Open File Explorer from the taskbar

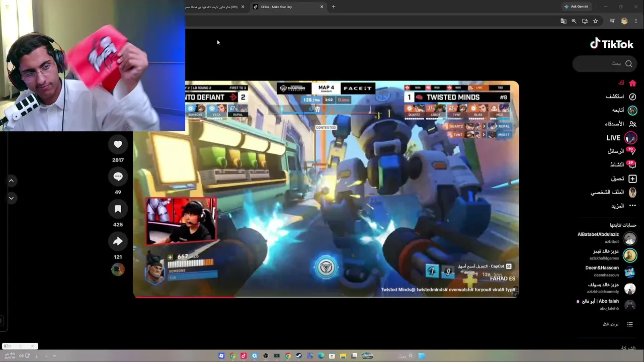tap(343, 356)
